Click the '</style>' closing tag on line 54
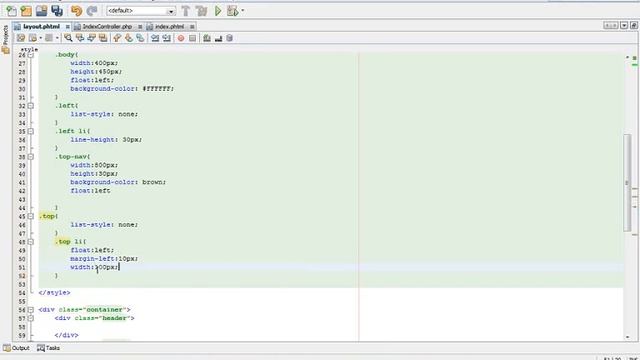The image size is (640, 360). click(54, 293)
